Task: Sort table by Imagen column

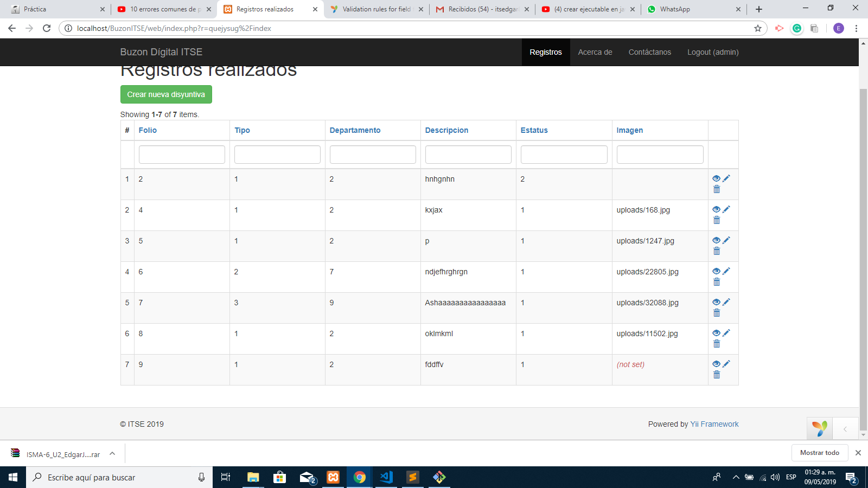Action: point(630,130)
